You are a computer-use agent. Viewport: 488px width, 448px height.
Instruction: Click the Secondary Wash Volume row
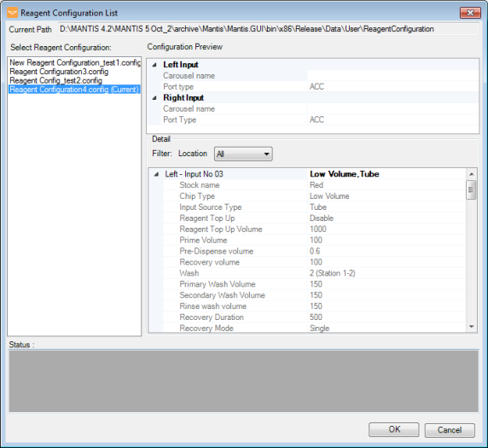pos(314,295)
